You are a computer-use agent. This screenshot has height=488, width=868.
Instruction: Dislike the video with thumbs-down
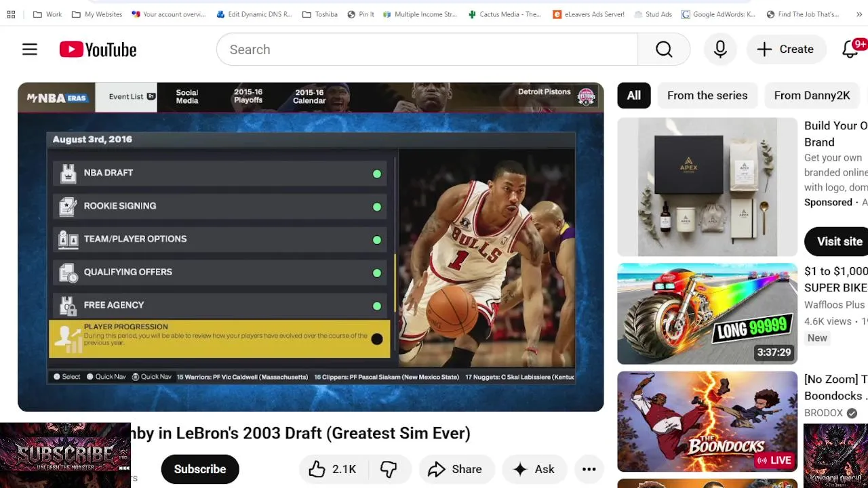tap(389, 469)
